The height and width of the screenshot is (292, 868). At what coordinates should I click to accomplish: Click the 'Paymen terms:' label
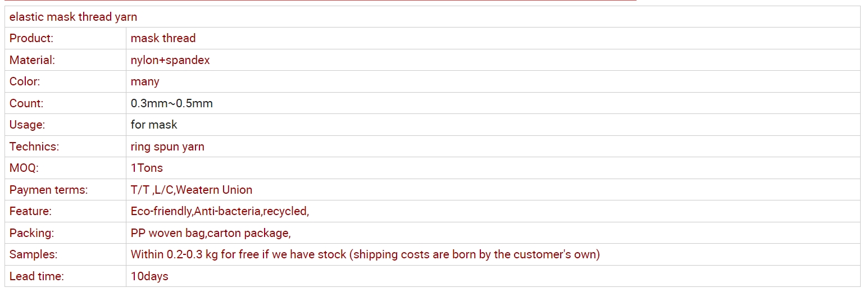tap(48, 190)
